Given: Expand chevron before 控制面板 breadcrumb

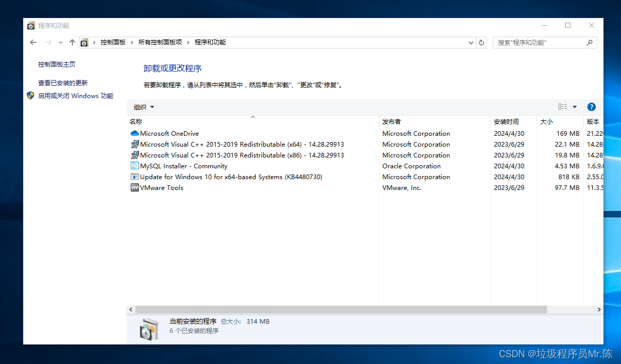Looking at the screenshot, I should pyautogui.click(x=94, y=42).
